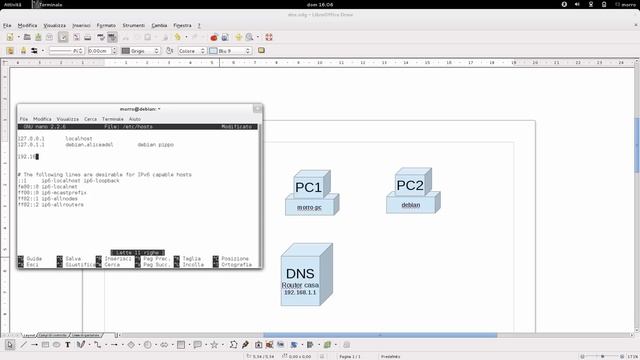Open the Strumenti menu in Draw
This screenshot has height=360, width=640.
pos(134,25)
